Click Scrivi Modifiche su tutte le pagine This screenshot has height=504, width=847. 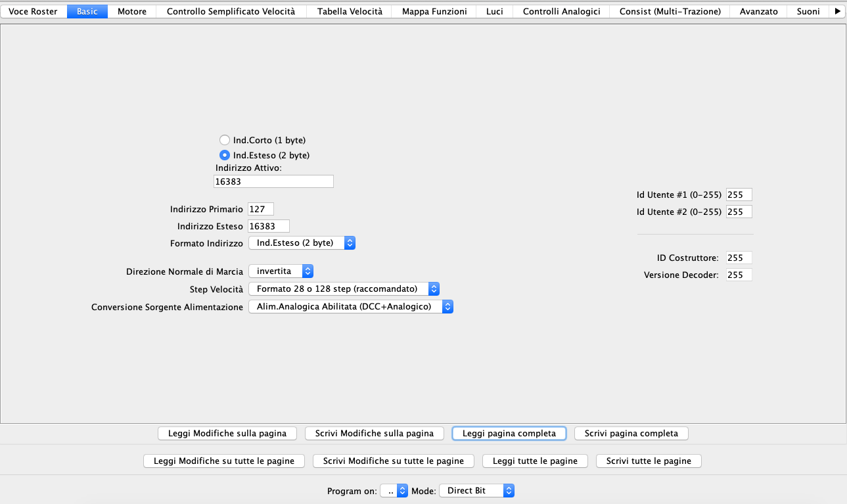(393, 461)
